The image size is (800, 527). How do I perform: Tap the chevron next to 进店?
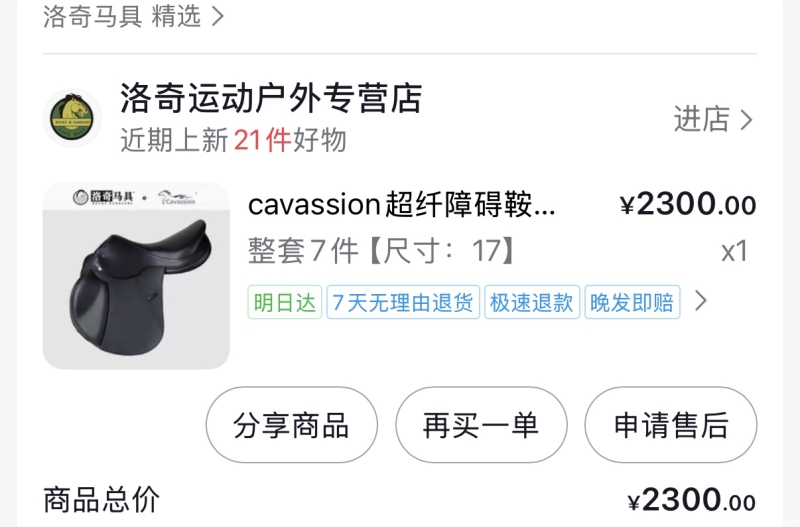(x=746, y=120)
